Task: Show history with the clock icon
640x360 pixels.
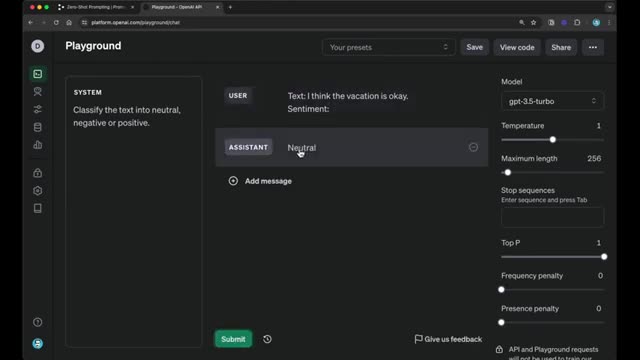Action: point(267,339)
